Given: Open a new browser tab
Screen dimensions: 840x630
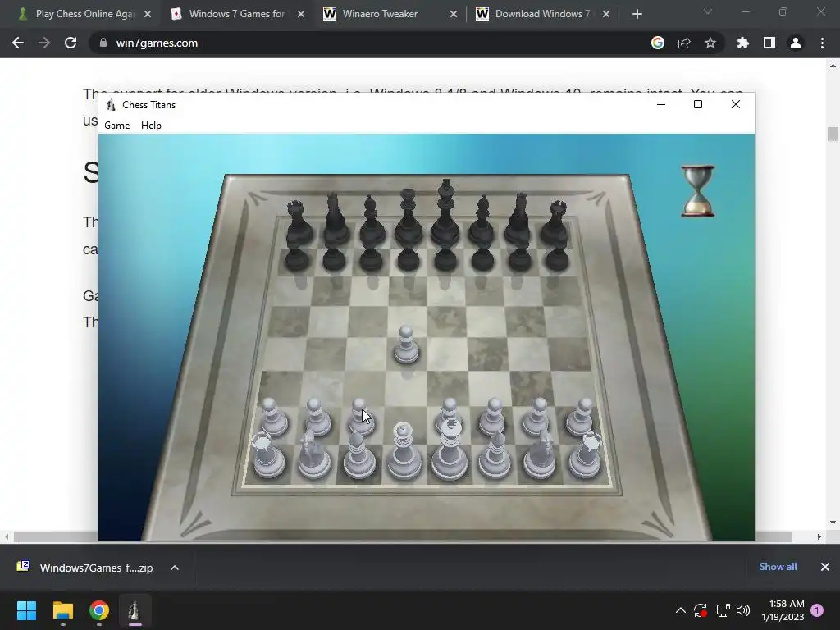Looking at the screenshot, I should click(637, 15).
